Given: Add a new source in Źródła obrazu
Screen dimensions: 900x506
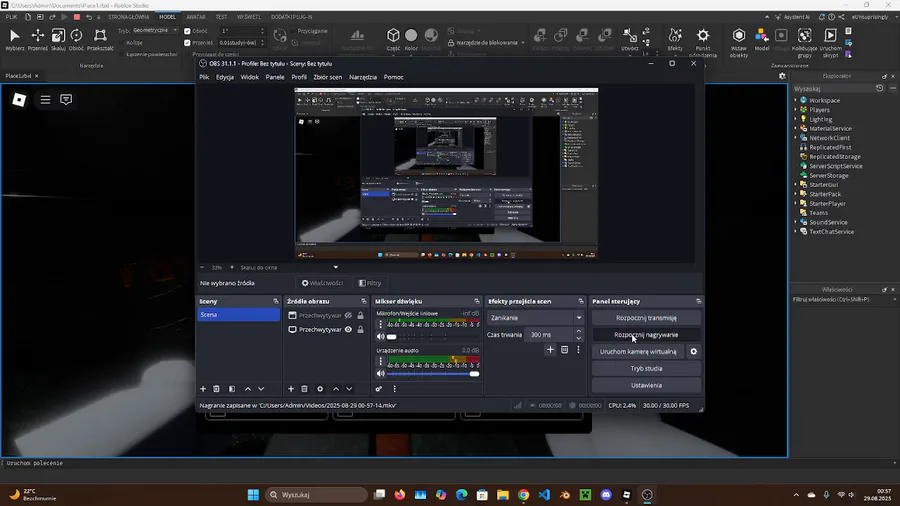Looking at the screenshot, I should [x=291, y=389].
